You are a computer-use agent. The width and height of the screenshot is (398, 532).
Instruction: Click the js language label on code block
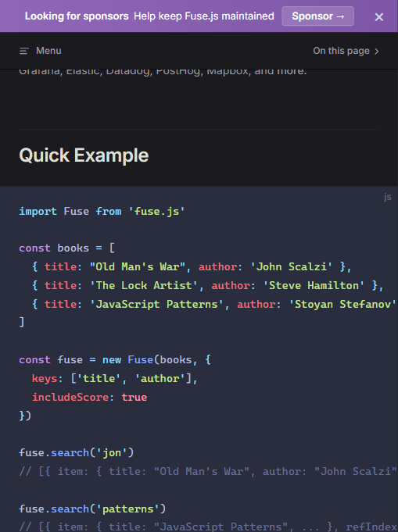coord(388,197)
